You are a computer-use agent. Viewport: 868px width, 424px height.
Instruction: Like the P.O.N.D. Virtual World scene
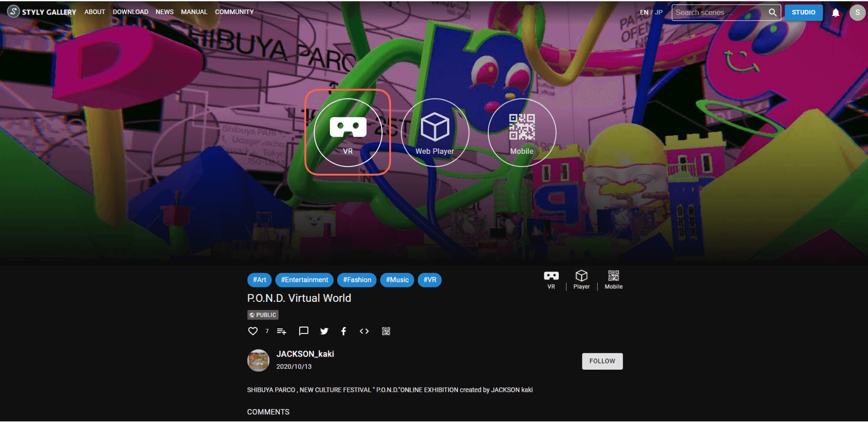point(253,331)
